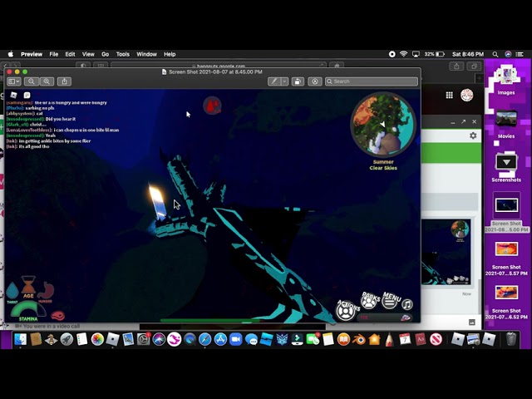This screenshot has width=532, height=399.
Task: Open Hangouts chat settings gear
Action: click(x=473, y=135)
